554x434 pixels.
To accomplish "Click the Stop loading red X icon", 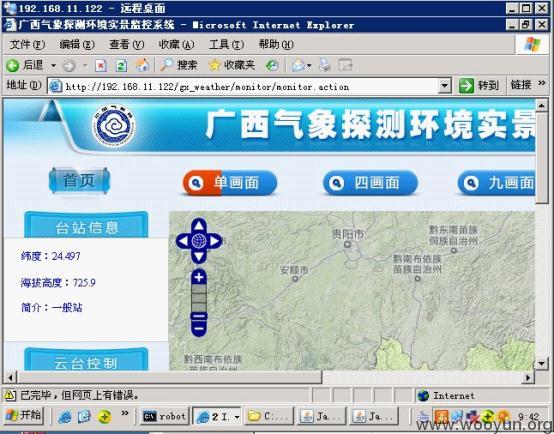I will click(x=101, y=65).
